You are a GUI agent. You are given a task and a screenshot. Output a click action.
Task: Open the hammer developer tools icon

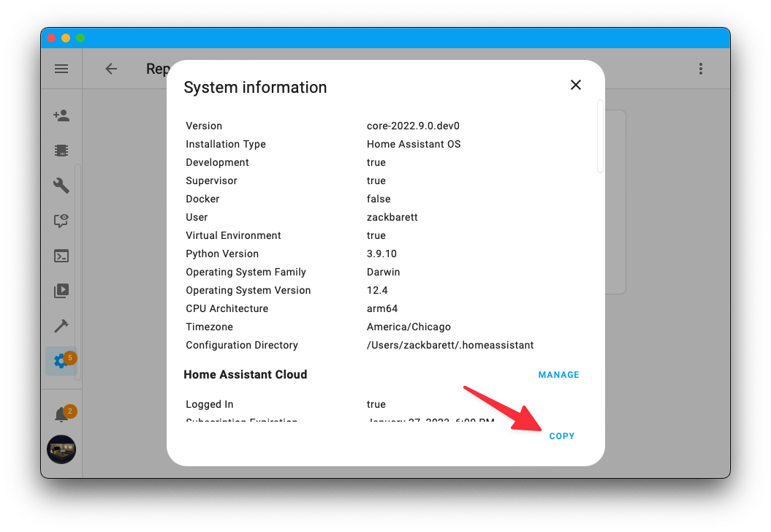[x=61, y=326]
